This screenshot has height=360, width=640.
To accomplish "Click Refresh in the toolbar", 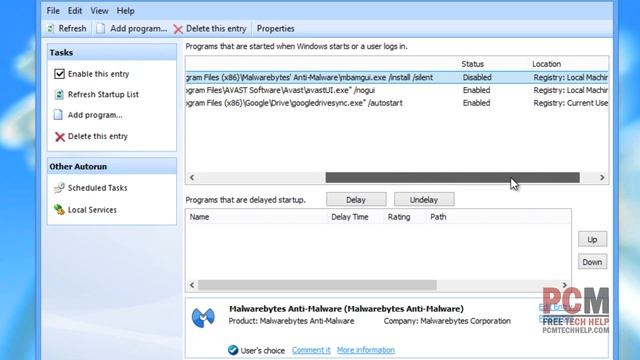I will click(x=72, y=29).
